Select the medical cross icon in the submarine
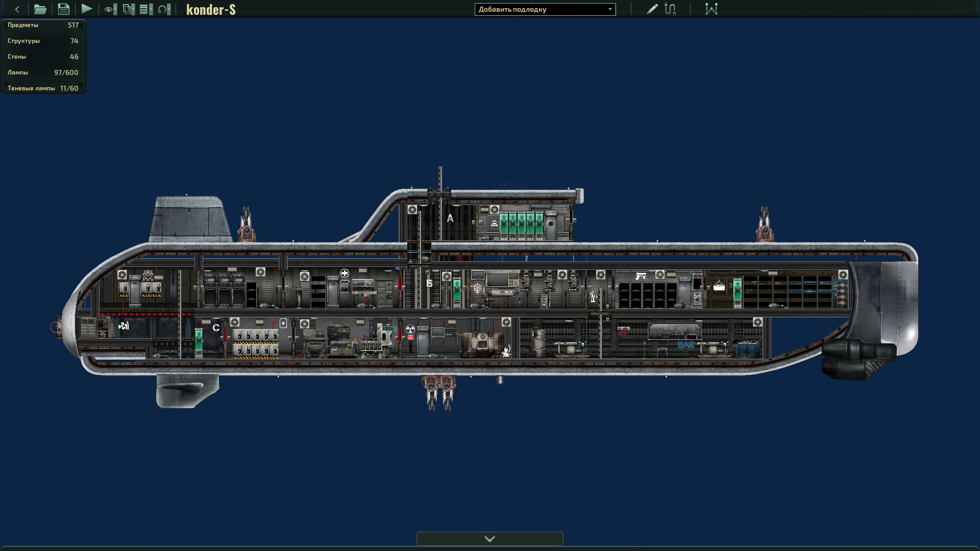The image size is (980, 551). click(345, 273)
